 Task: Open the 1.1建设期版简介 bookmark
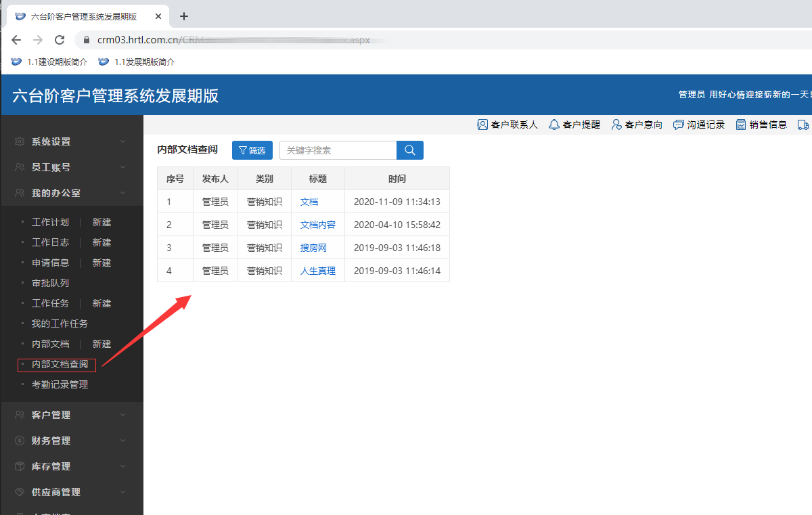pyautogui.click(x=49, y=62)
